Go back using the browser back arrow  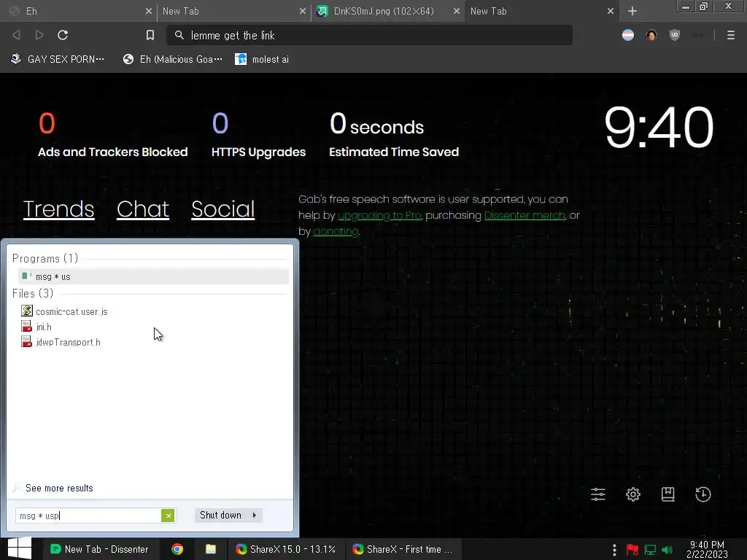16,35
